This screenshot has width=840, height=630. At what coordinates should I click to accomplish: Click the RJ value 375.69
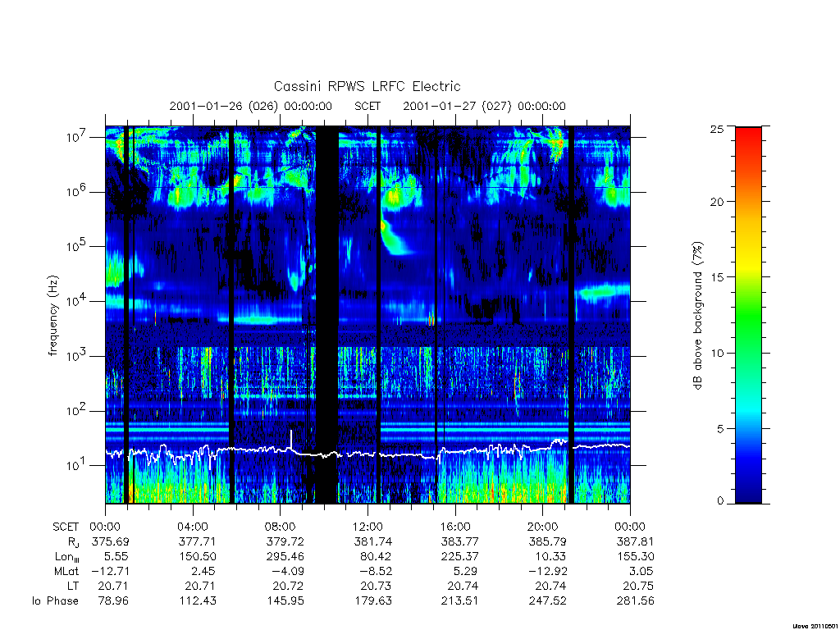coord(111,541)
